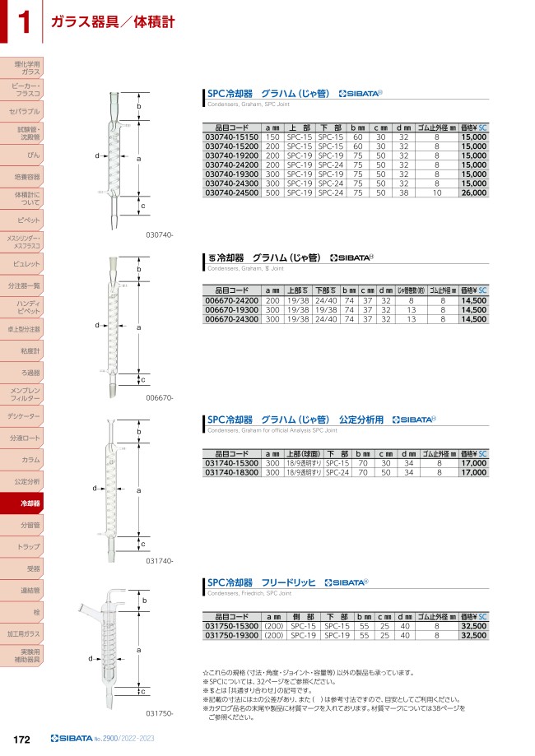The width and height of the screenshot is (535, 756).
Task: Click the Friedrich condenser image labeled 031750-
Action: click(114, 650)
